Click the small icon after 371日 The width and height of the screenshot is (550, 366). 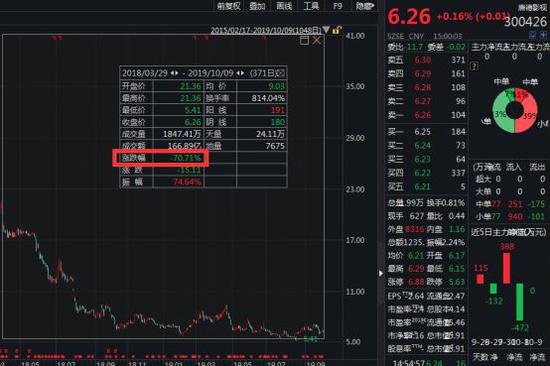280,73
